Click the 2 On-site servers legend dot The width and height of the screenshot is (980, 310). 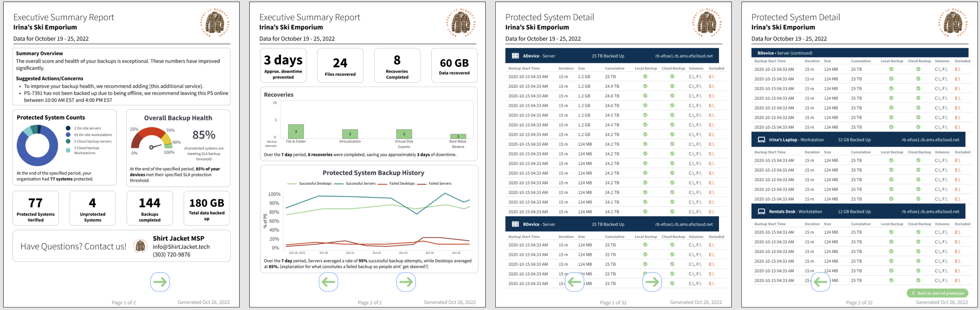[68, 128]
